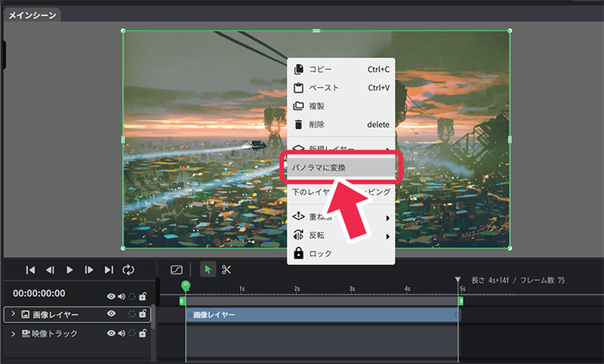The height and width of the screenshot is (364, 604).
Task: Select the arrow selection tool
Action: coord(208,270)
